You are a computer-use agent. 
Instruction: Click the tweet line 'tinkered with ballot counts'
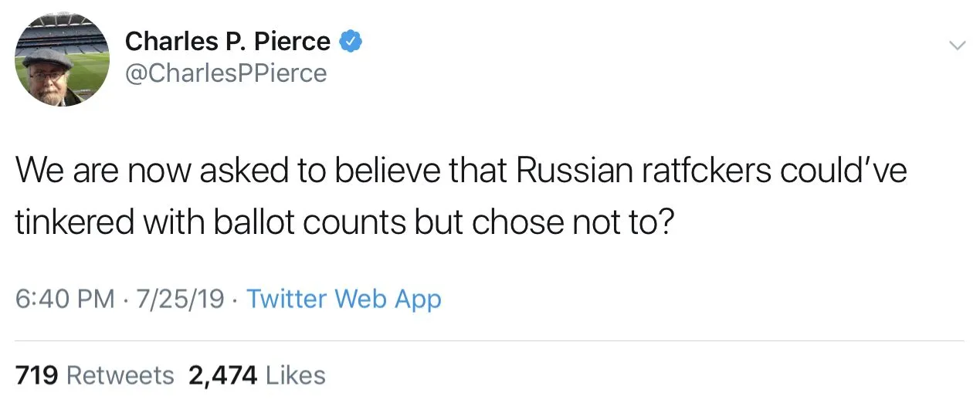(x=345, y=222)
